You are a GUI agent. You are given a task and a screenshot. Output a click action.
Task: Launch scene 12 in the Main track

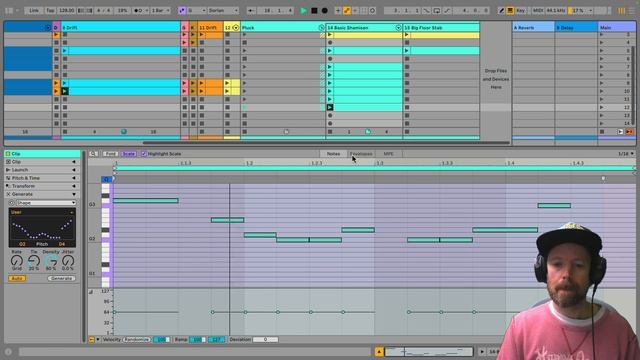(x=601, y=107)
